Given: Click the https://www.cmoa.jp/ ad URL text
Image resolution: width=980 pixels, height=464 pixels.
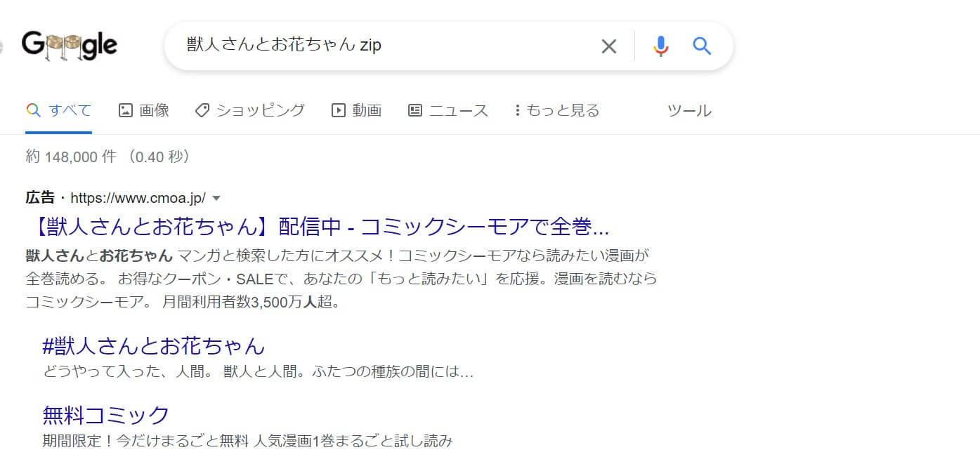Looking at the screenshot, I should 138,198.
